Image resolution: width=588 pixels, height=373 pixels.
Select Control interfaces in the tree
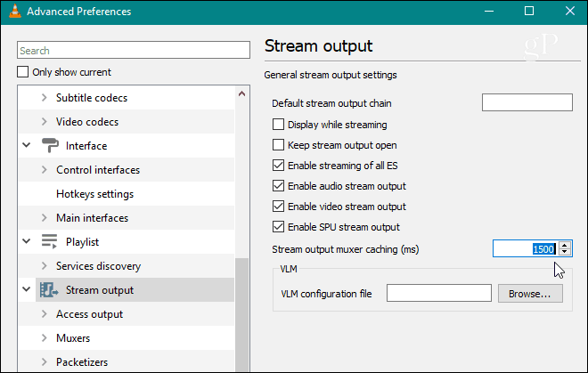tap(98, 170)
